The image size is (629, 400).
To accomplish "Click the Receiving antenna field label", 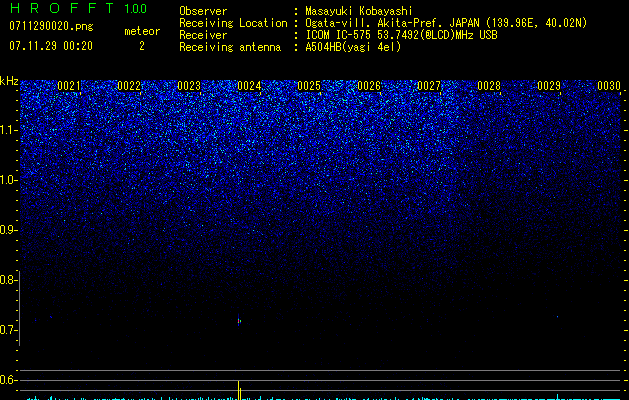I will (230, 47).
